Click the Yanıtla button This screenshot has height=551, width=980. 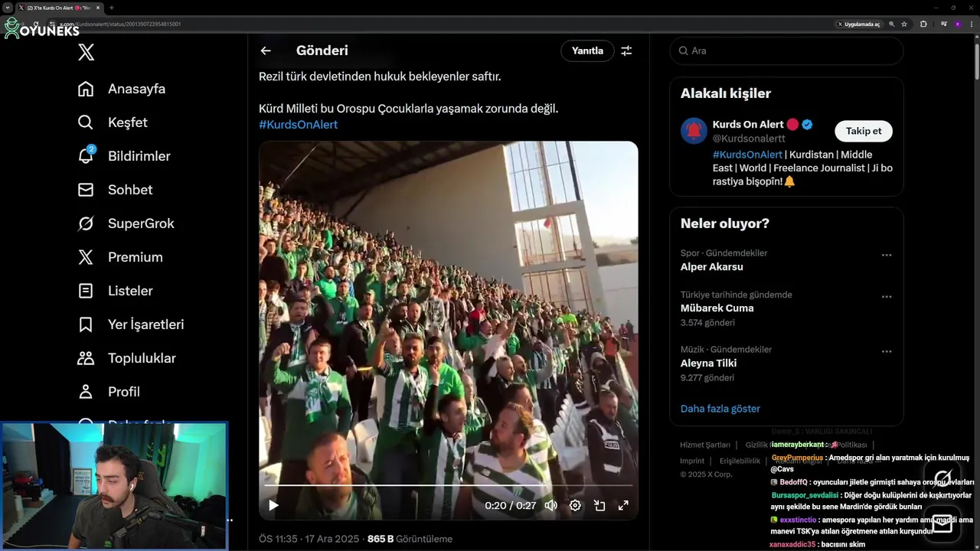point(587,51)
